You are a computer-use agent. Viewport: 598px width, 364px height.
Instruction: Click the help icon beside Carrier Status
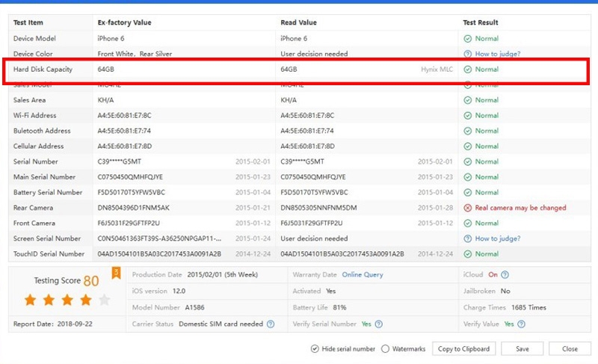271,324
